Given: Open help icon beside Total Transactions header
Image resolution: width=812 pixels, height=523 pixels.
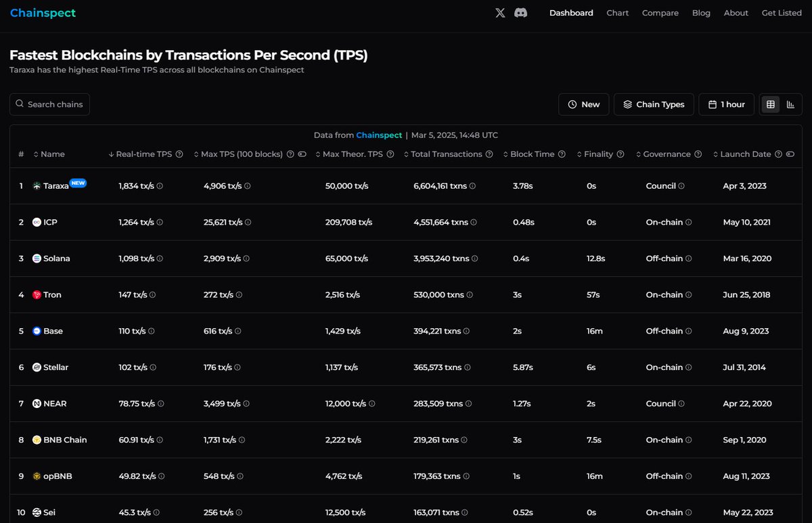Looking at the screenshot, I should [x=489, y=154].
